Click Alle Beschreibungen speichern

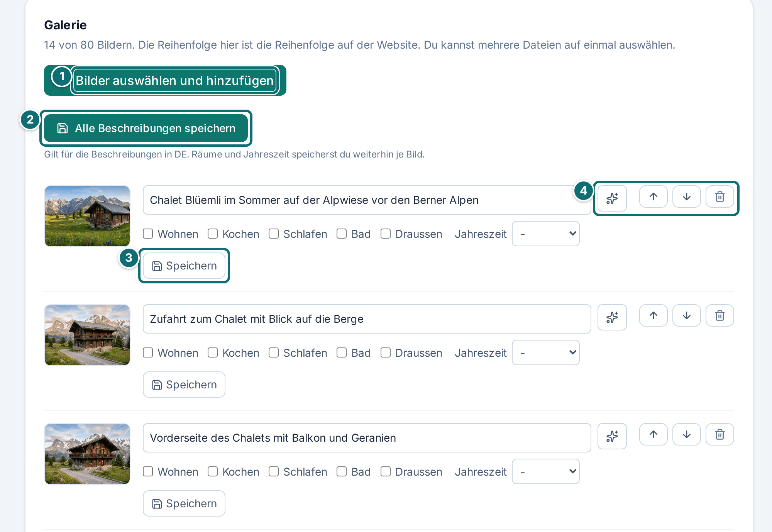(146, 128)
